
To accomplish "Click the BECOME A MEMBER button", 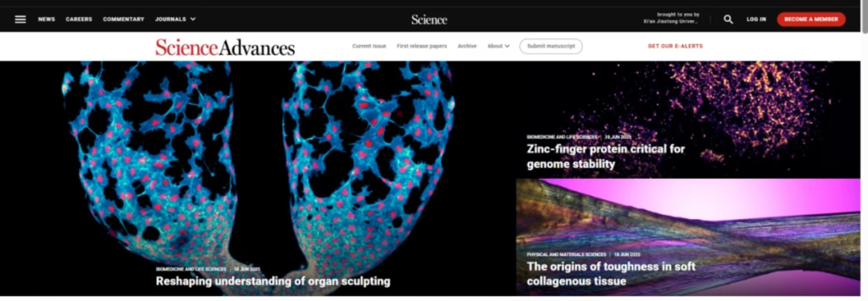I will (x=811, y=19).
